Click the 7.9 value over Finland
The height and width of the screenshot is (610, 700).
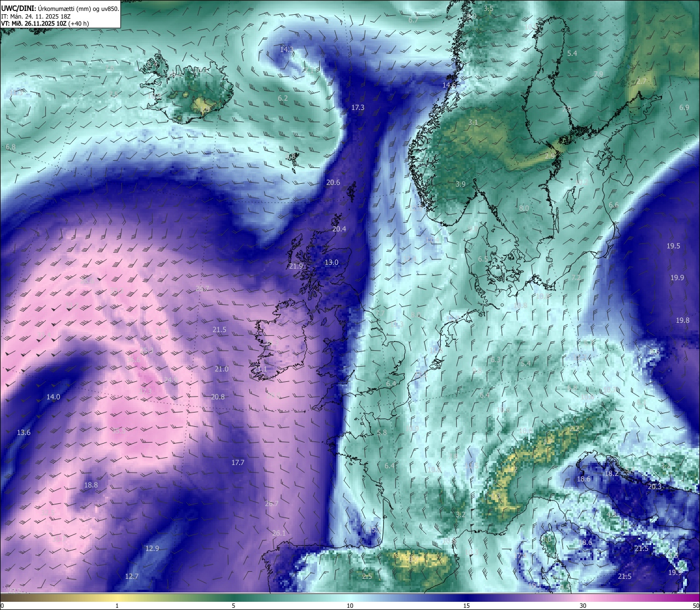pyautogui.click(x=598, y=74)
